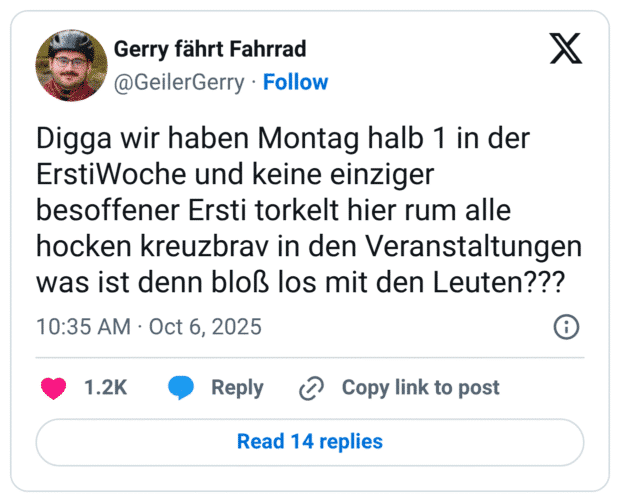Screen dimensions: 620x502
Task: Open Read 14 replies button
Action: tap(309, 441)
